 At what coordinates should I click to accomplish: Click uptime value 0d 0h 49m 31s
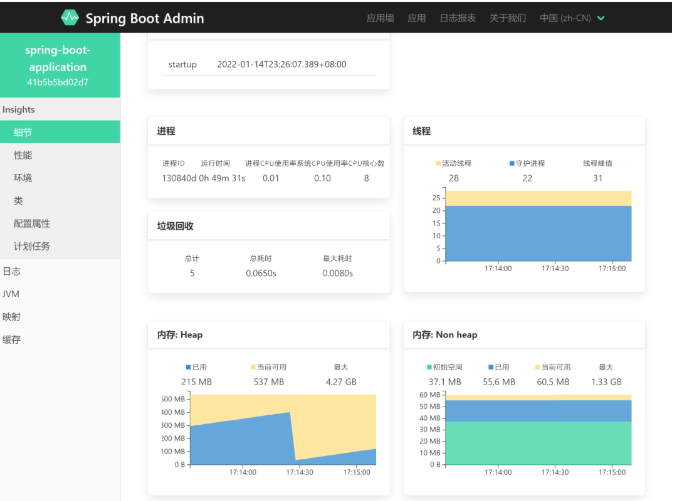point(218,178)
